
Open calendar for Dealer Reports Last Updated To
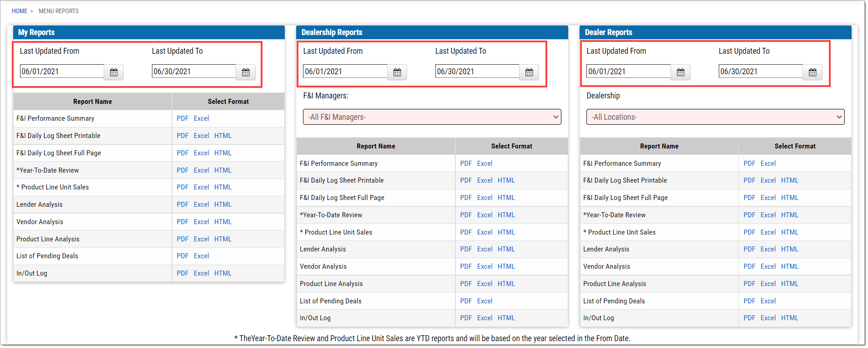pyautogui.click(x=812, y=72)
